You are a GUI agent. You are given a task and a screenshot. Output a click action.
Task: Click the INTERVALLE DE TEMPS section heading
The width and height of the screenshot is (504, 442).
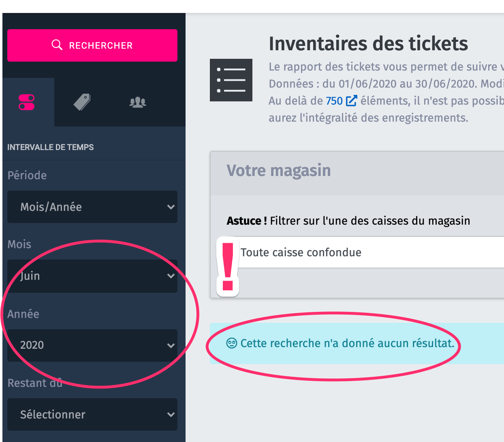click(x=51, y=147)
